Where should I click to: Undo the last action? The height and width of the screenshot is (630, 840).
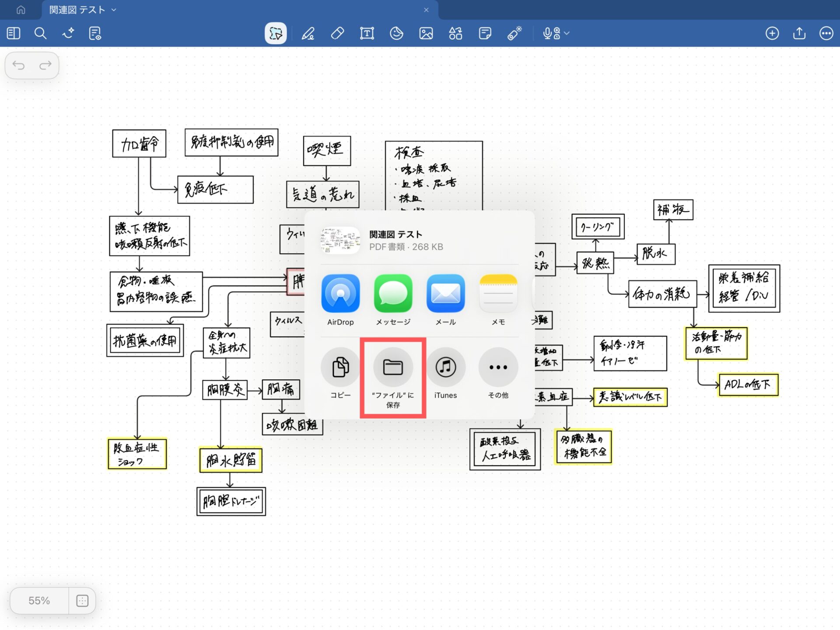(x=18, y=66)
